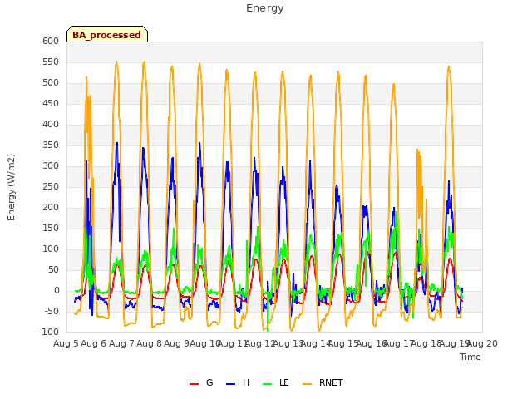Click the 300 y-axis tick value
532x399 pixels.
[51, 166]
